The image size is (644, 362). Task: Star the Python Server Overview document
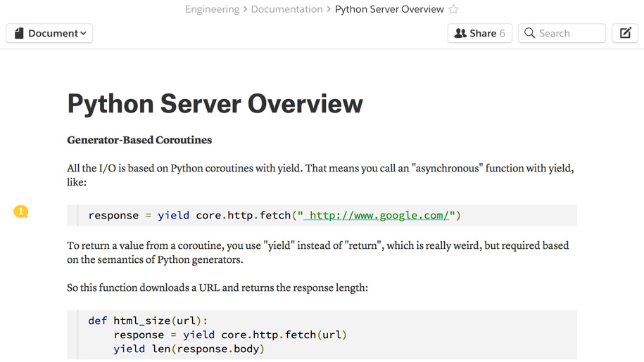(x=453, y=9)
